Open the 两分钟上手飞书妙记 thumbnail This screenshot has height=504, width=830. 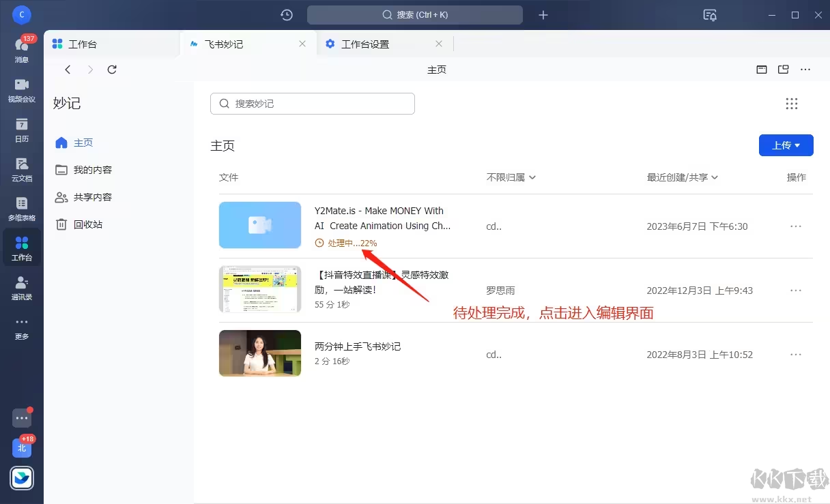[x=260, y=353]
